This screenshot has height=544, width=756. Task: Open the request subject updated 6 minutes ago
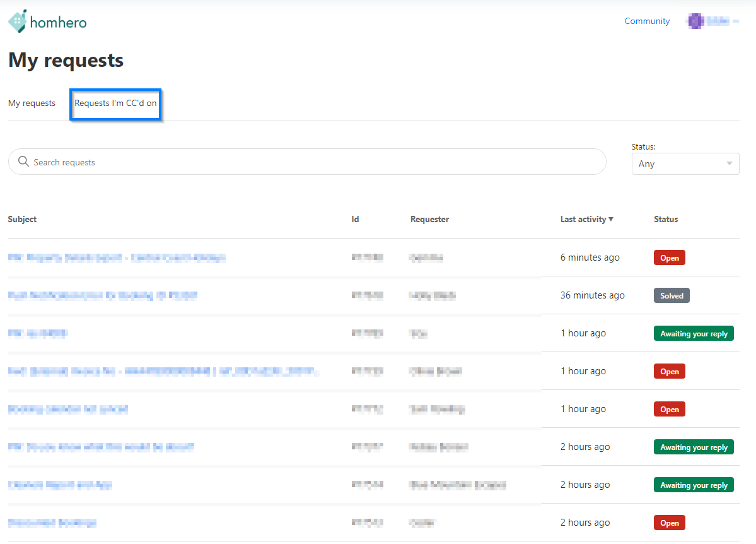click(x=117, y=257)
